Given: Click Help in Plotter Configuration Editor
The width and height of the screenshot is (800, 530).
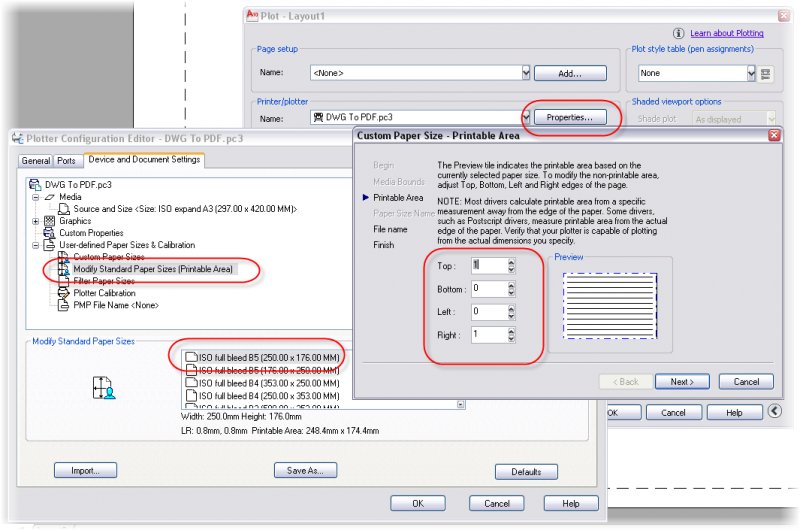Looking at the screenshot, I should pyautogui.click(x=571, y=503).
